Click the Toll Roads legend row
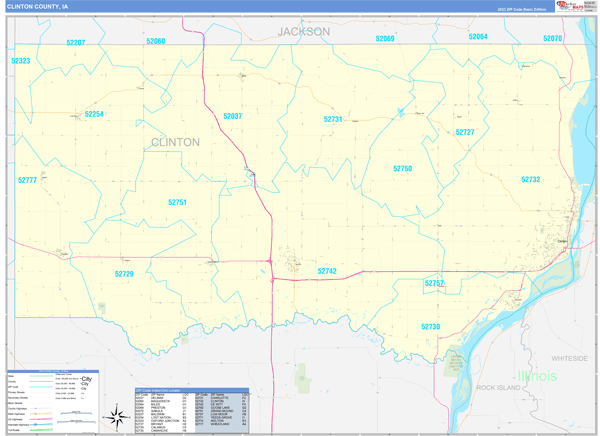 (x=30, y=430)
